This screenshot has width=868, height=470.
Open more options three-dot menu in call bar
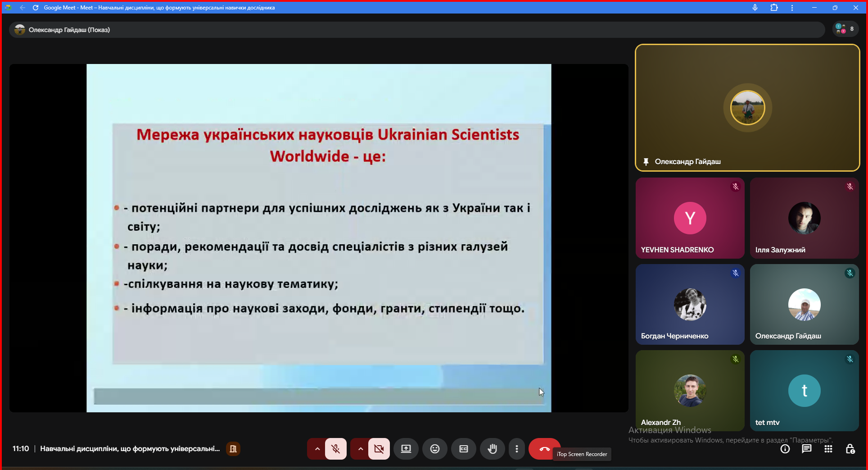tap(517, 449)
